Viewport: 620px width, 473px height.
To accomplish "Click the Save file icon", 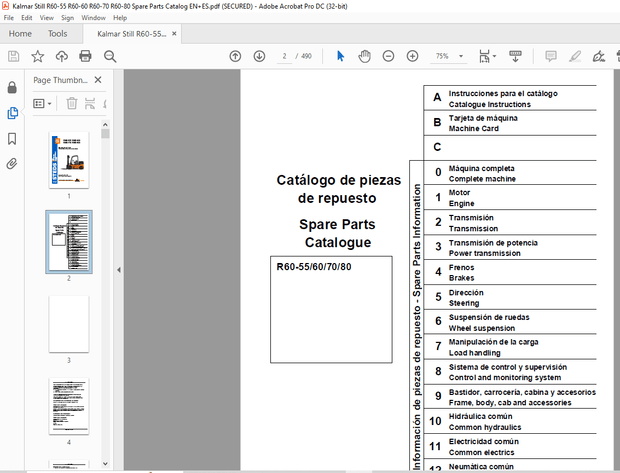I will (x=13, y=56).
